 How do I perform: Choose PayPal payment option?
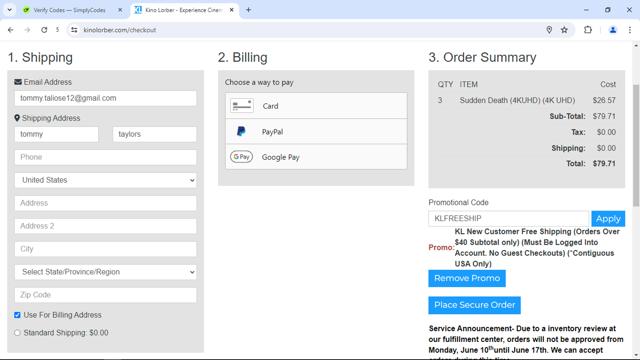click(x=316, y=131)
